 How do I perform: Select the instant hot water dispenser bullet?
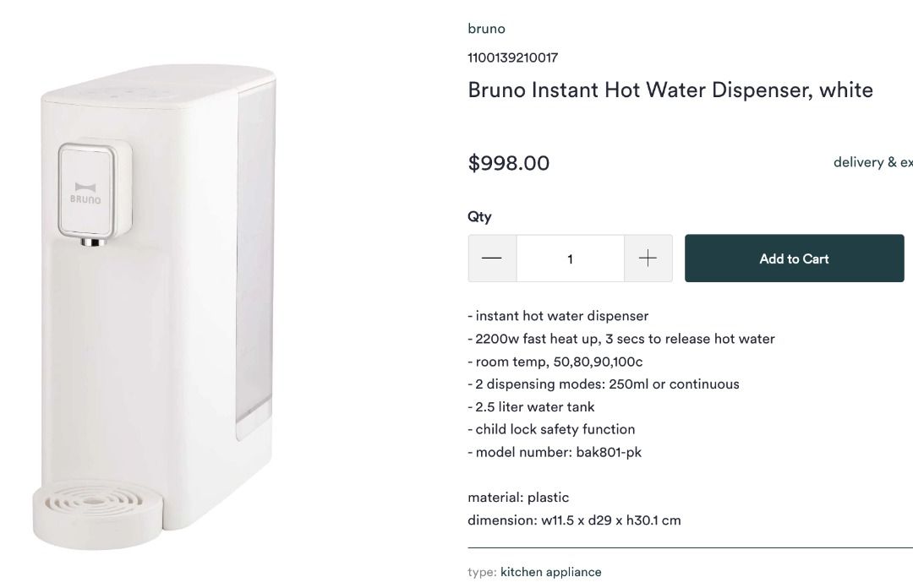pyautogui.click(x=557, y=315)
